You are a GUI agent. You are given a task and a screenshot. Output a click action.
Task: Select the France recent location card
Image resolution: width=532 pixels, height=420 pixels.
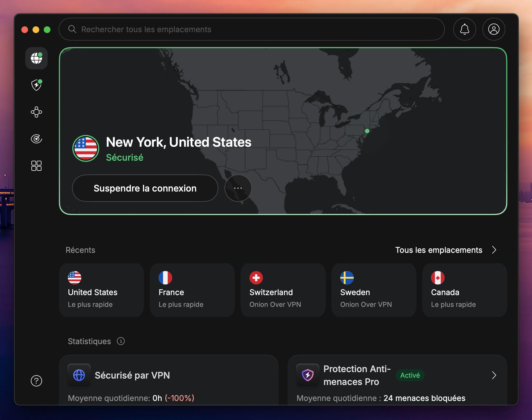(192, 290)
